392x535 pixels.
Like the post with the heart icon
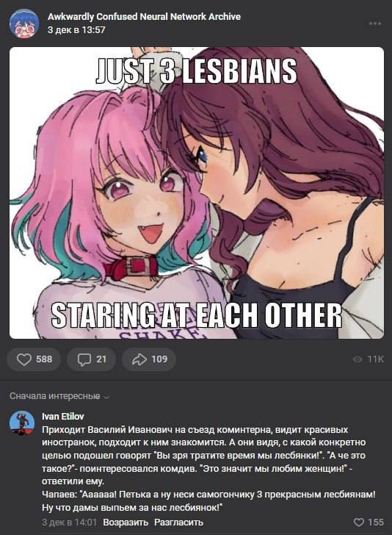pos(24,359)
